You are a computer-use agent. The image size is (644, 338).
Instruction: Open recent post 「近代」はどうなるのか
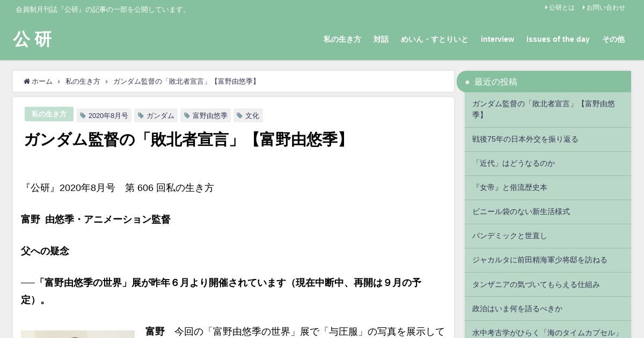coord(548,164)
